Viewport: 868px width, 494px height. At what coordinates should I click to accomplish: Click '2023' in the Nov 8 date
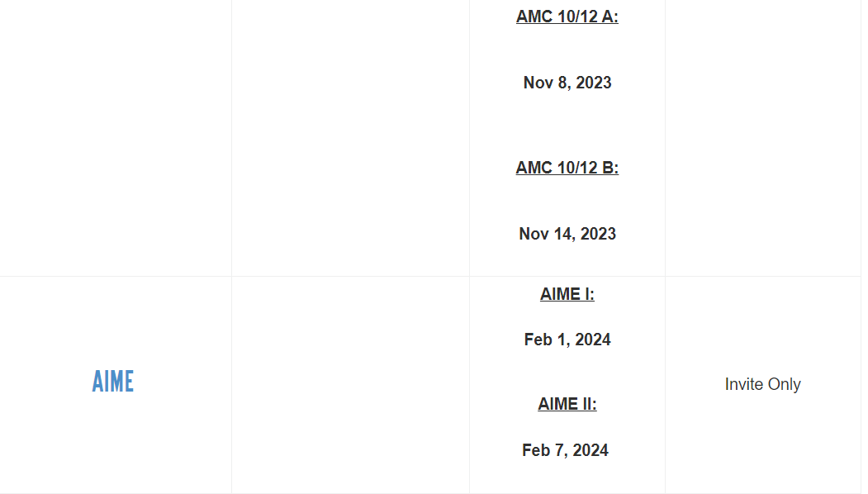coord(594,83)
